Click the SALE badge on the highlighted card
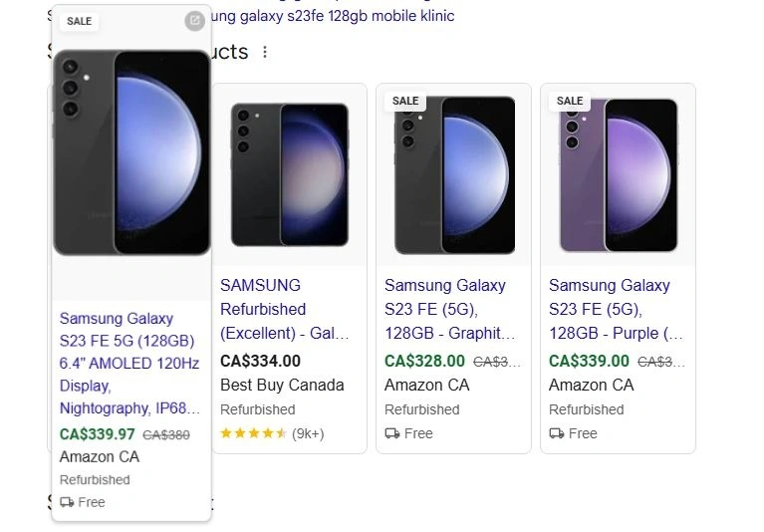The image size is (764, 532). click(x=79, y=21)
